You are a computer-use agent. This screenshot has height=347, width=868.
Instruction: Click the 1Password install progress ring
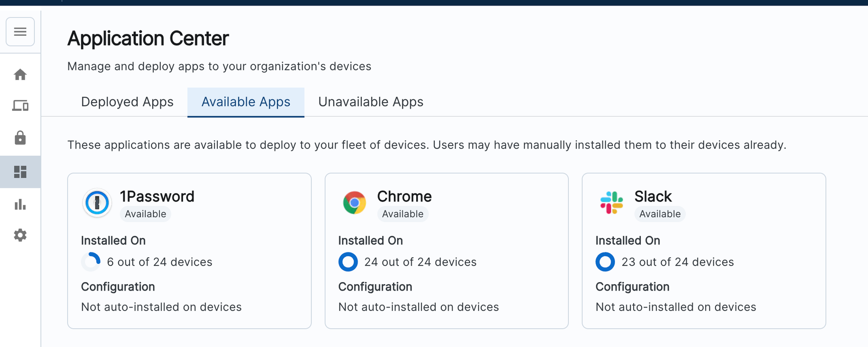91,262
